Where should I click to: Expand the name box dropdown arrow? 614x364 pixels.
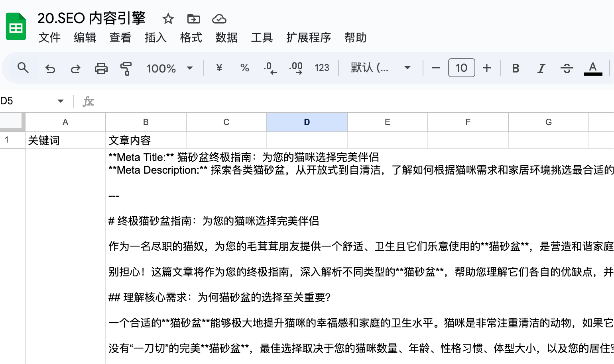61,101
